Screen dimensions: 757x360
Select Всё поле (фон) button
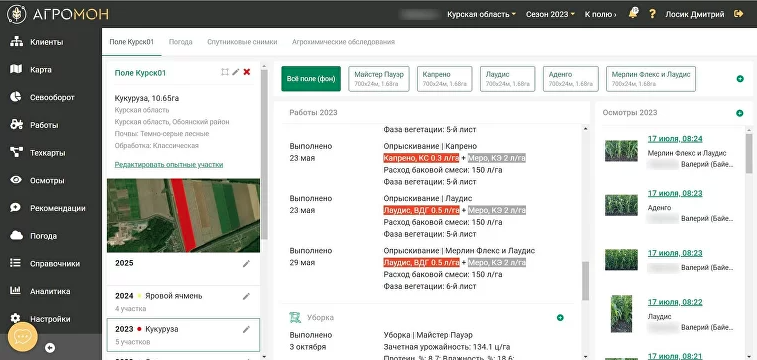(x=311, y=79)
